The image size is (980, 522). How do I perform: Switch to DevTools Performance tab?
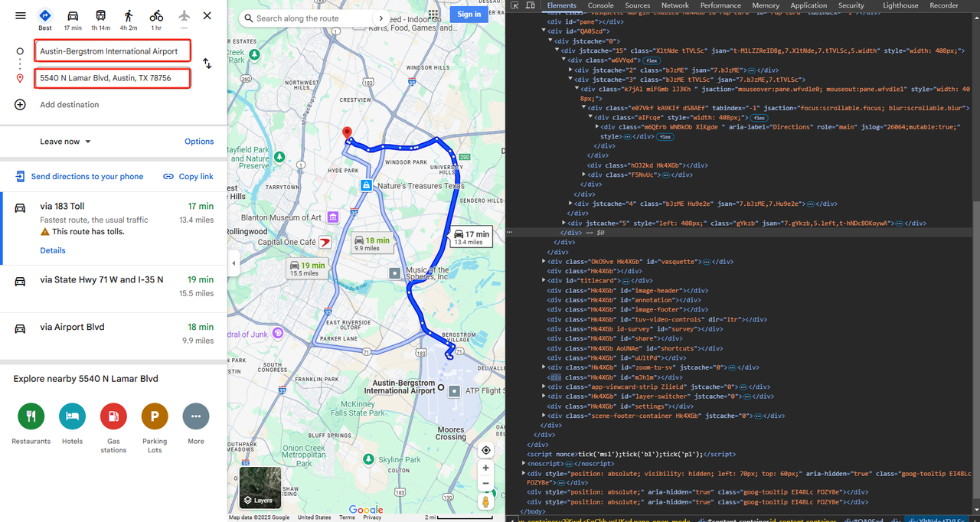tap(720, 5)
